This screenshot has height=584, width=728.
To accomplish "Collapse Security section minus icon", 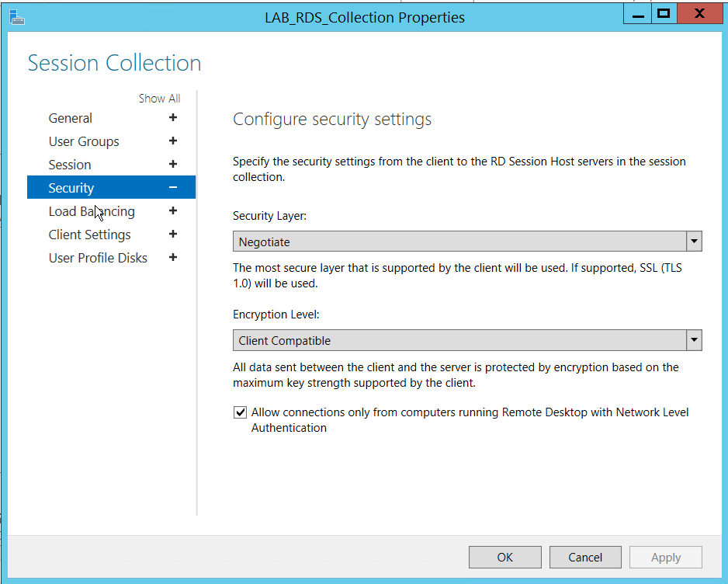I will tap(172, 188).
